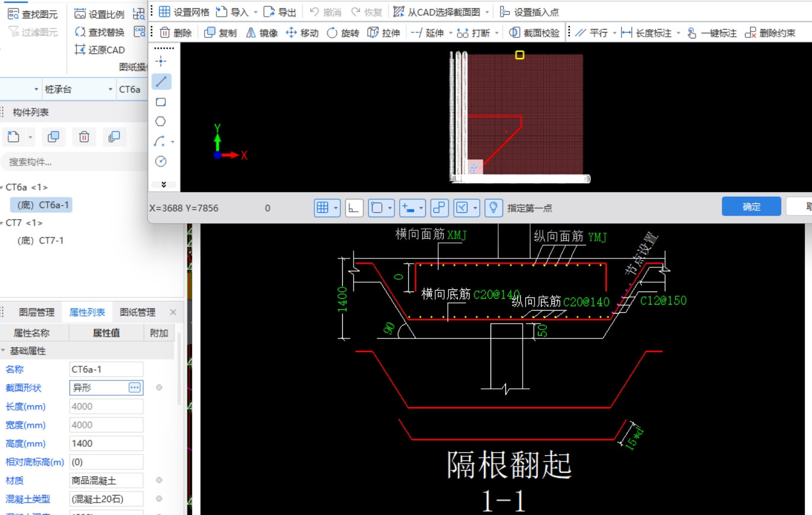The width and height of the screenshot is (812, 515).
Task: Toggle the orthogonal mode button
Action: 354,207
